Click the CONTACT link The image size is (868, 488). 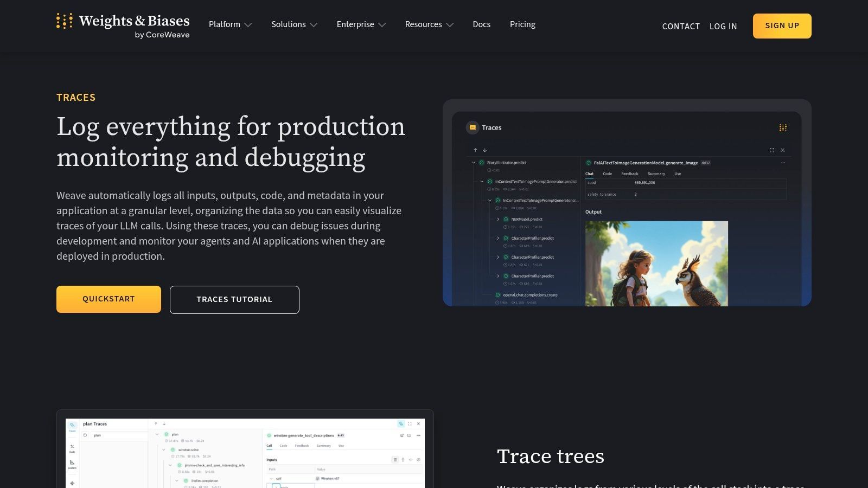[x=681, y=26]
